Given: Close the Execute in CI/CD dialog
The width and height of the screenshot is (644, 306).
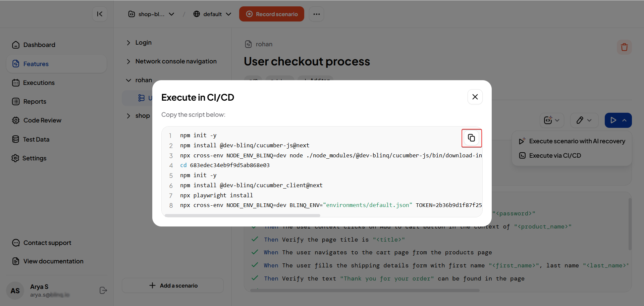Looking at the screenshot, I should [475, 97].
